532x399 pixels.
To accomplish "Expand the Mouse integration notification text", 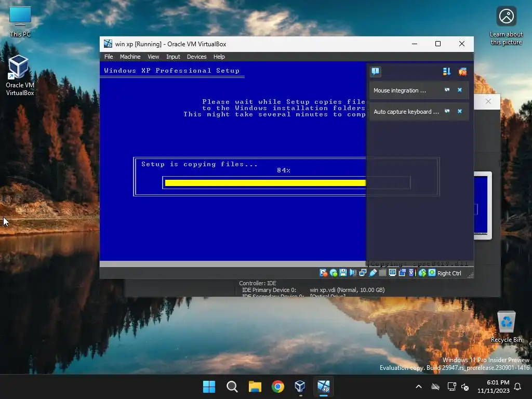I will 400,90.
